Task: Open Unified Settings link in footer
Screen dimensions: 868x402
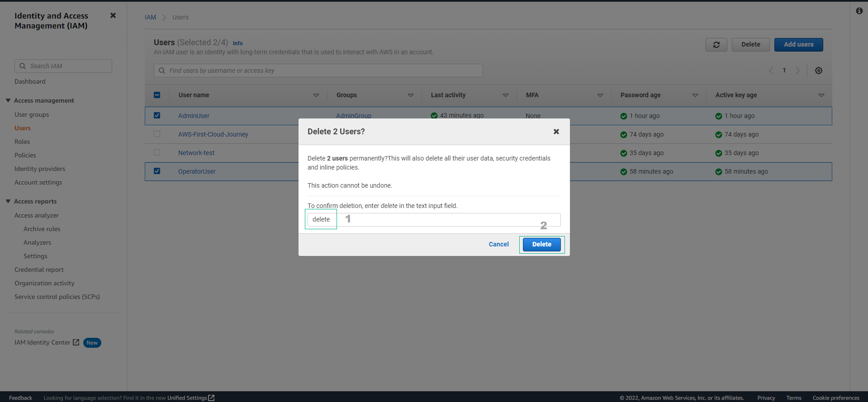Action: click(x=187, y=398)
